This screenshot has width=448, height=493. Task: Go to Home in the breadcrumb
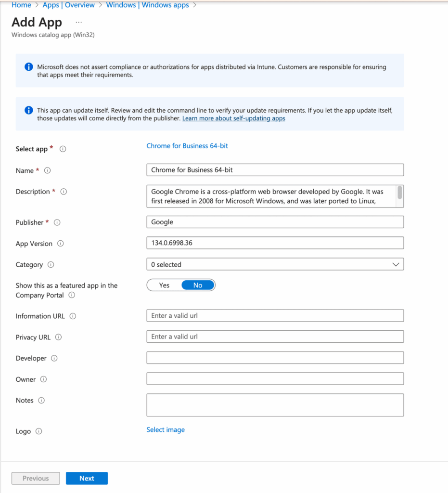(21, 5)
